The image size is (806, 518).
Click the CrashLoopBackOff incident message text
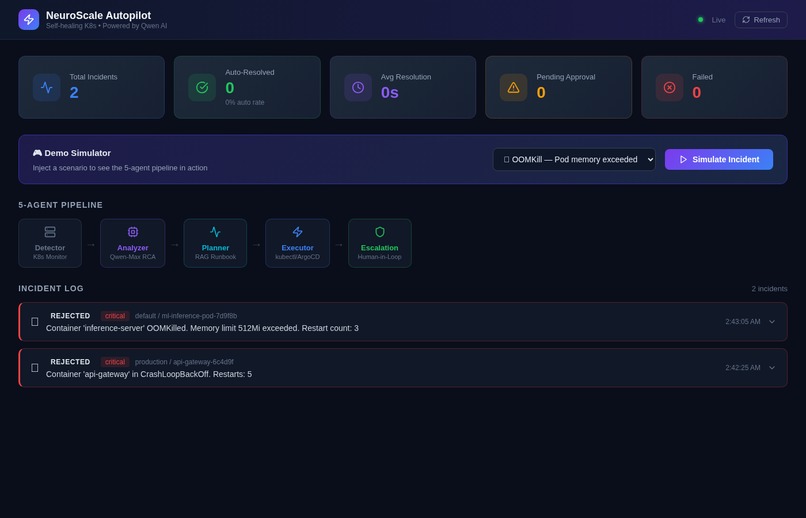(149, 374)
